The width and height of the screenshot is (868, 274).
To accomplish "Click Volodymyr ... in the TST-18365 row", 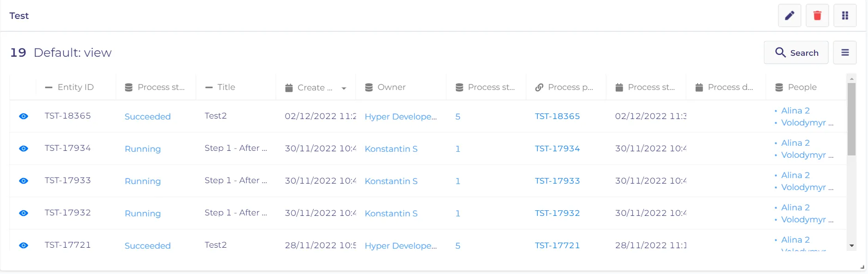I will 807,123.
